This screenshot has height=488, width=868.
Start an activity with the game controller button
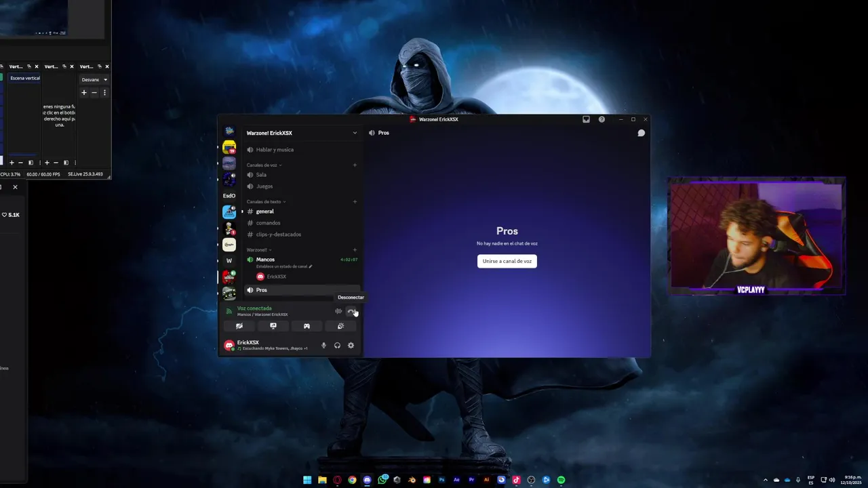[x=307, y=326]
